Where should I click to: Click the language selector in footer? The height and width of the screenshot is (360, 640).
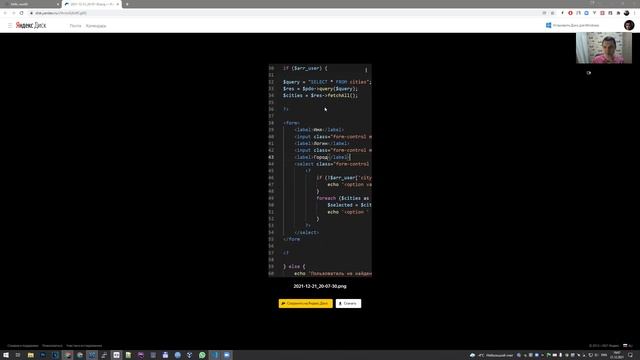point(627,346)
